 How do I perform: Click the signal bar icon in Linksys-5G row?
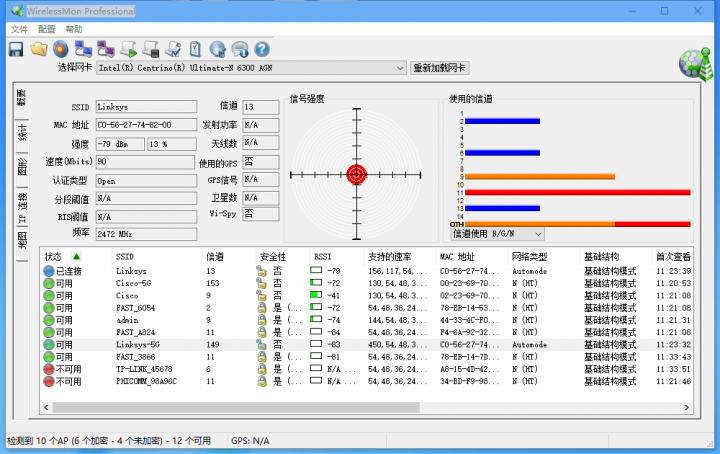(x=316, y=344)
